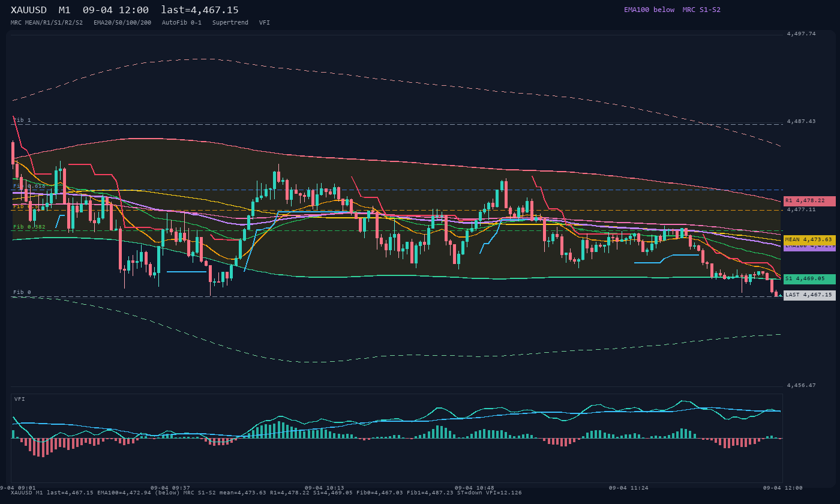Click the 'Fib 0.382' level label
The image size is (840, 504).
coord(29,227)
